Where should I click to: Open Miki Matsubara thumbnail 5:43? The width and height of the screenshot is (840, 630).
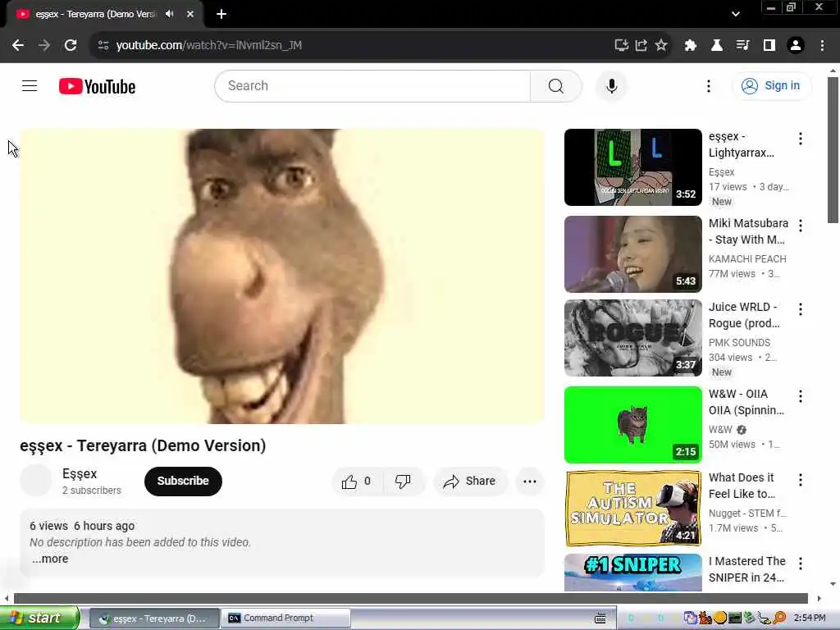(x=632, y=254)
